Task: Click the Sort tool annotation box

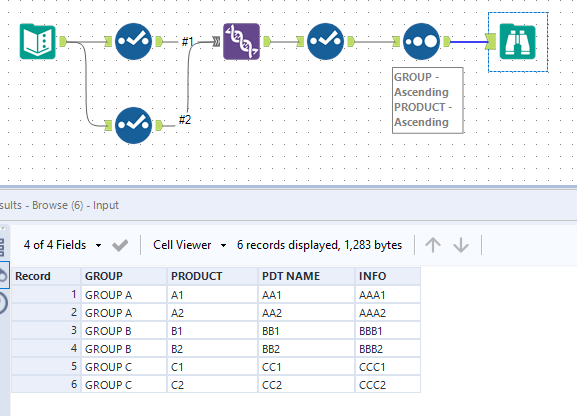Action: (x=428, y=100)
